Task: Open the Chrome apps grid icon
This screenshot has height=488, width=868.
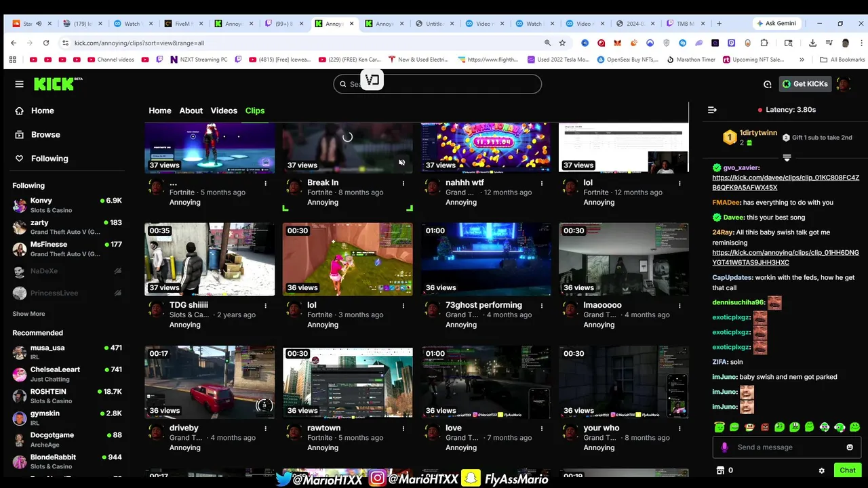Action: point(12,60)
